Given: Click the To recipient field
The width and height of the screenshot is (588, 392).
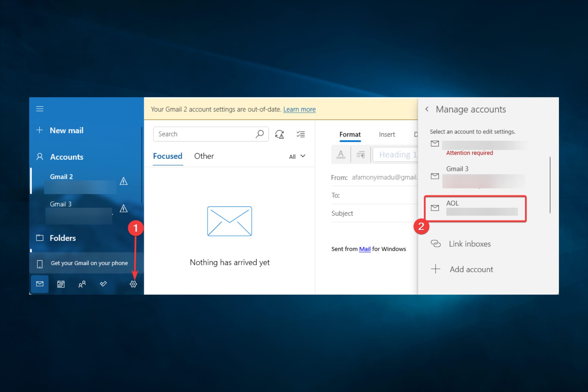Looking at the screenshot, I should click(x=374, y=195).
